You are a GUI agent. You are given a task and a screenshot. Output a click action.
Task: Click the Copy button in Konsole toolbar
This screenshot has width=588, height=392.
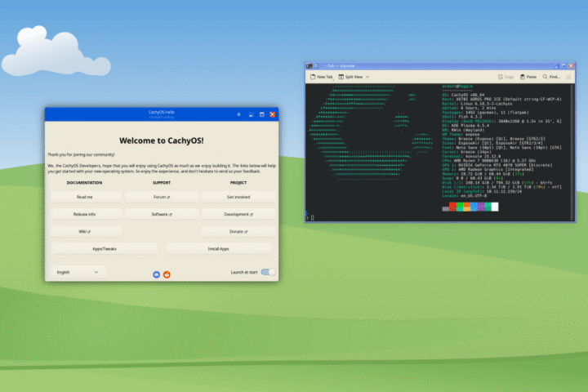[506, 77]
